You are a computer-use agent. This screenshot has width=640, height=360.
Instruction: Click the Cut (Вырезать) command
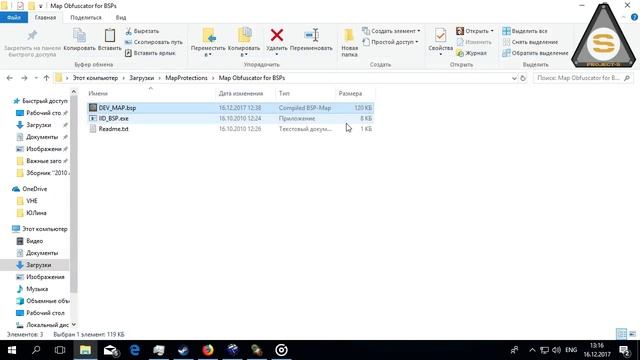pyautogui.click(x=142, y=31)
